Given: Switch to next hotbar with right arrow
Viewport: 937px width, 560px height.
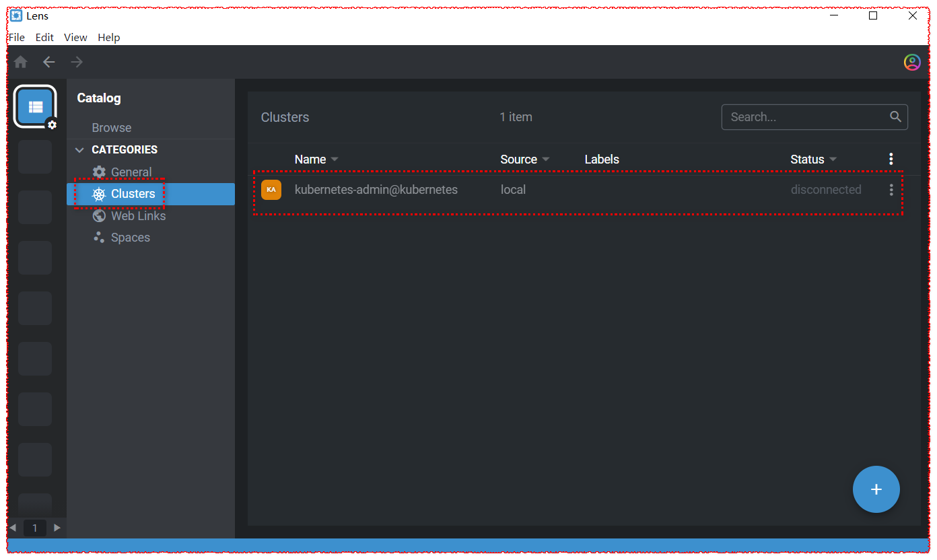Looking at the screenshot, I should (x=57, y=528).
